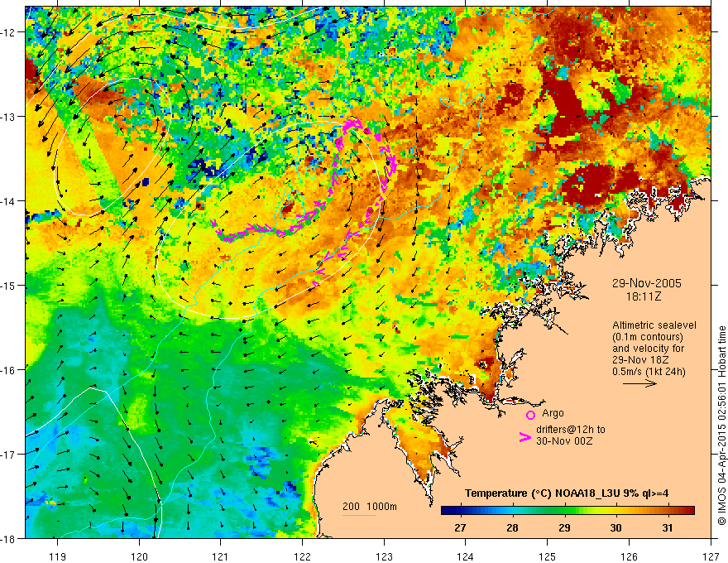Click the colorbar tick label 30
This screenshot has width=728, height=563.
615,527
